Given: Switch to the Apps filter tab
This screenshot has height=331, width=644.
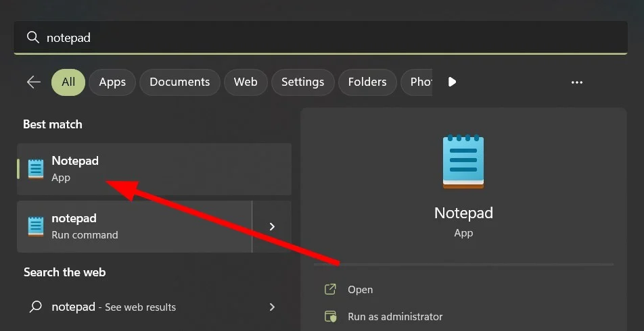Looking at the screenshot, I should (112, 82).
